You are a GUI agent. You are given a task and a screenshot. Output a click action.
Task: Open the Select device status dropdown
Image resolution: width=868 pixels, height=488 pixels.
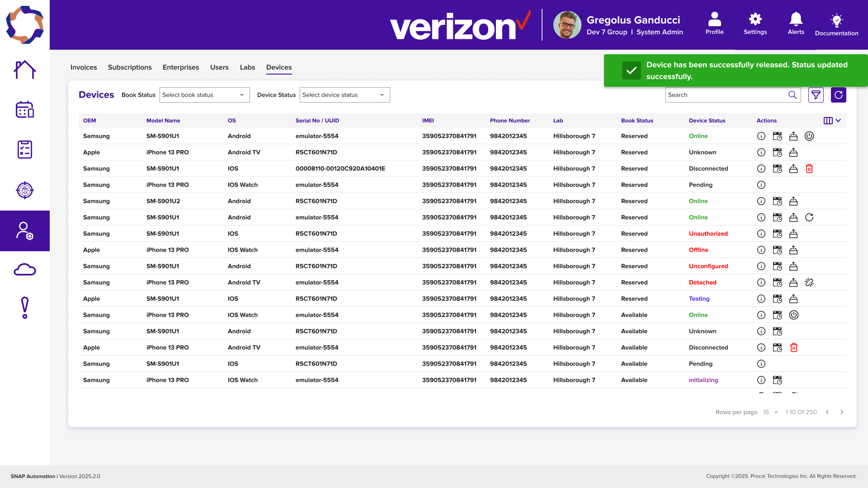(x=344, y=95)
